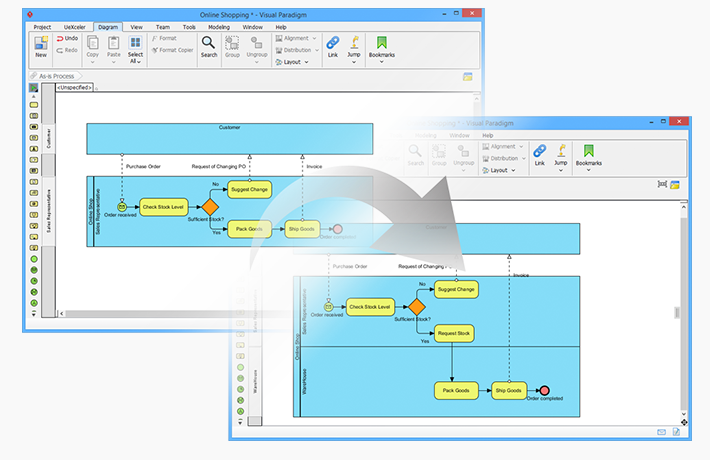Screen dimensions: 710x460
Task: Select Check Stock Level task in back diagram
Action: (x=163, y=207)
